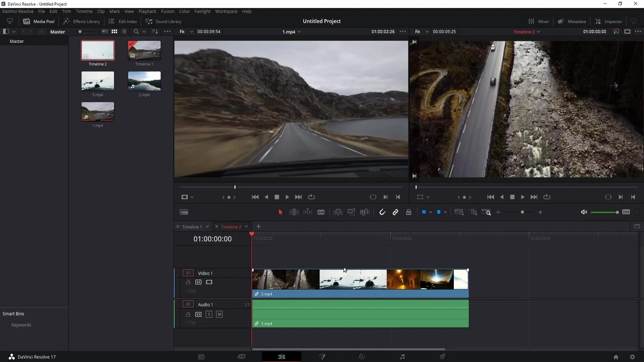Open the source viewer Fit zoom dropdown

pyautogui.click(x=186, y=32)
